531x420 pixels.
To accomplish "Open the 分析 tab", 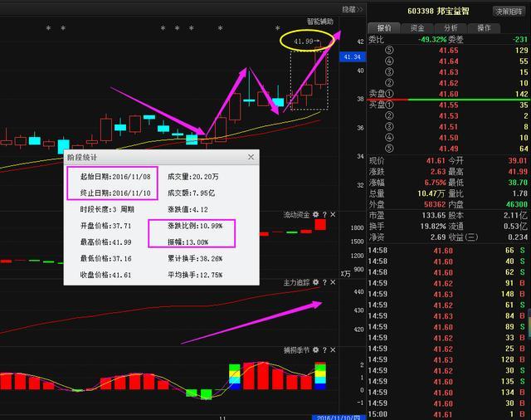I will (451, 27).
